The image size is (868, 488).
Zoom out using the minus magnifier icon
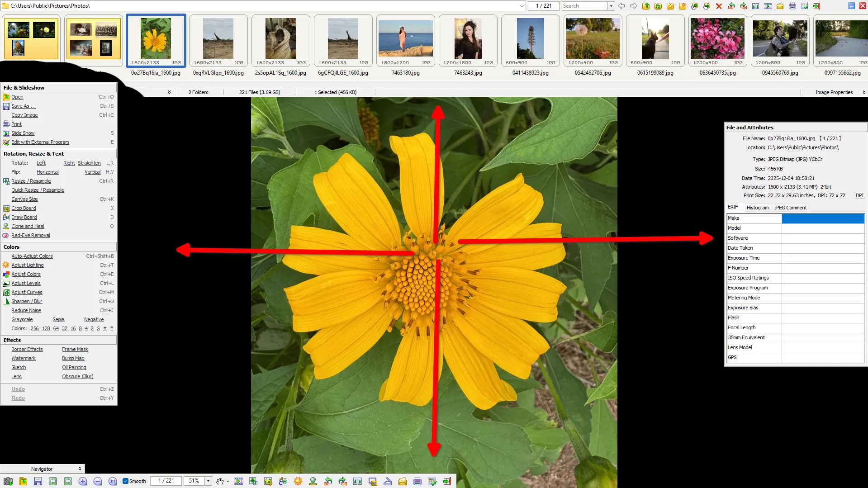(x=98, y=481)
